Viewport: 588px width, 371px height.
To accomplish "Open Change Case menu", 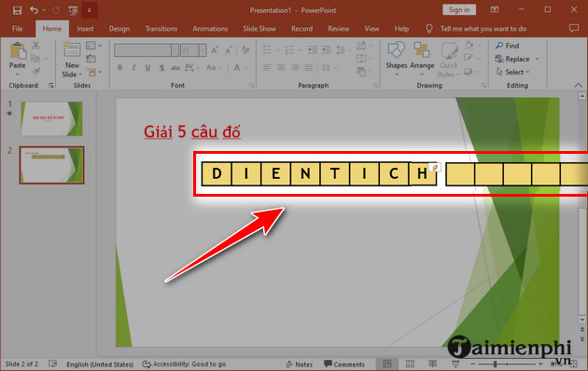I will tap(214, 68).
